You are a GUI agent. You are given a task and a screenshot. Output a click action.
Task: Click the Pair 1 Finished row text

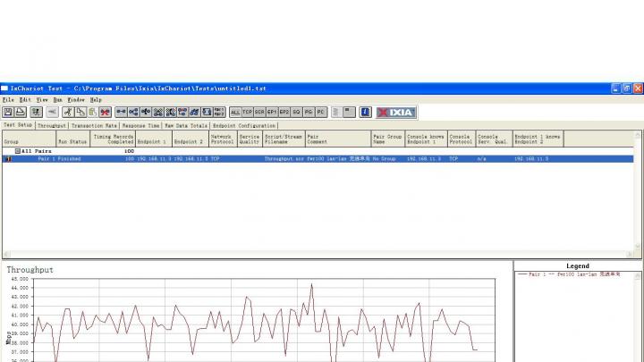pos(59,159)
